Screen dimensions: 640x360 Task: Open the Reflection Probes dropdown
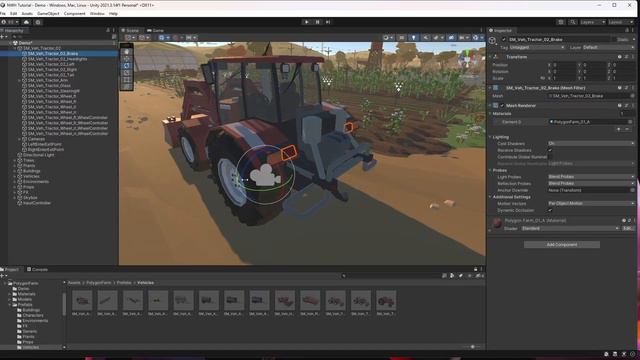(x=591, y=183)
